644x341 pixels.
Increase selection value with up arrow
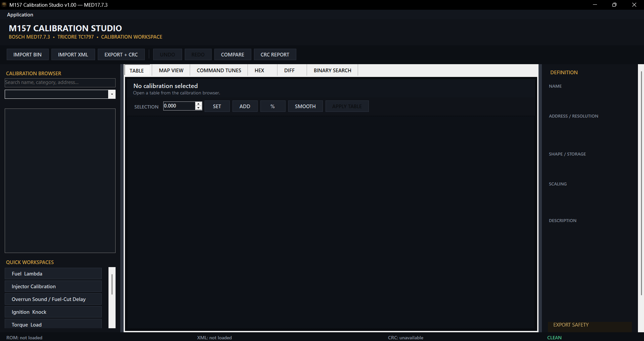(199, 104)
